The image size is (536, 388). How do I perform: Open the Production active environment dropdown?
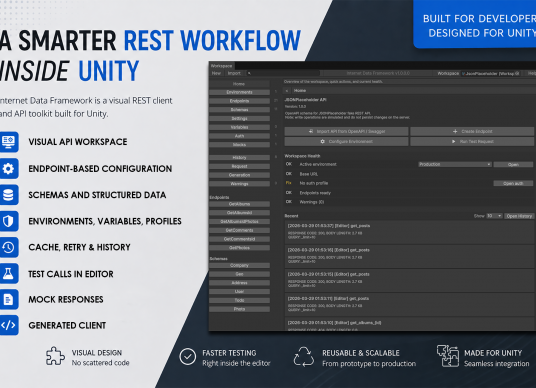click(455, 164)
